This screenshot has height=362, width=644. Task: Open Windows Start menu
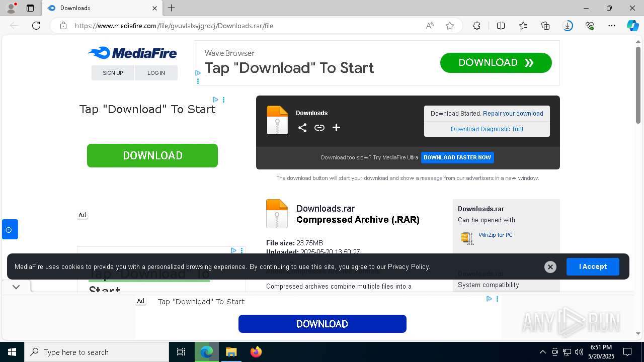click(x=12, y=352)
